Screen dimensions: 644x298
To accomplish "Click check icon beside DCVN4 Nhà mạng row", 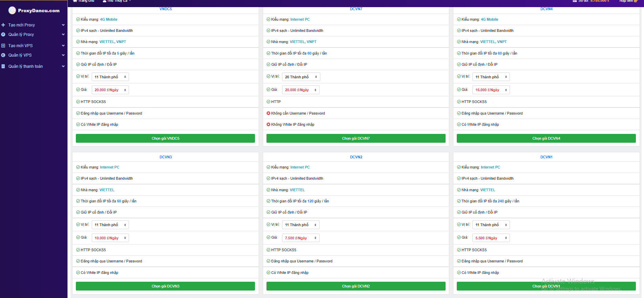I will point(459,42).
